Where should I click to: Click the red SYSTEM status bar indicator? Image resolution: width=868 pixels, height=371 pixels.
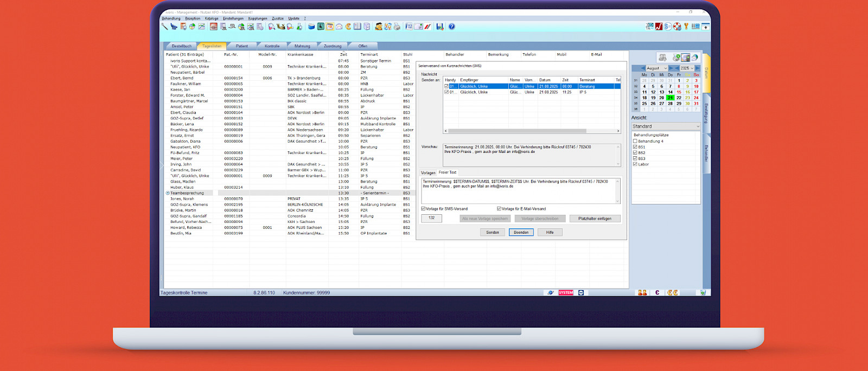pyautogui.click(x=566, y=292)
